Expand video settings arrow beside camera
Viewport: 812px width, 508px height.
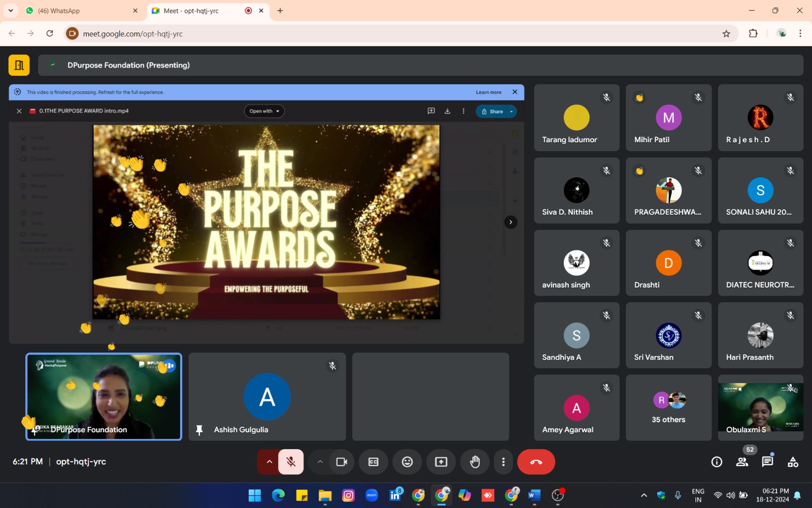320,462
